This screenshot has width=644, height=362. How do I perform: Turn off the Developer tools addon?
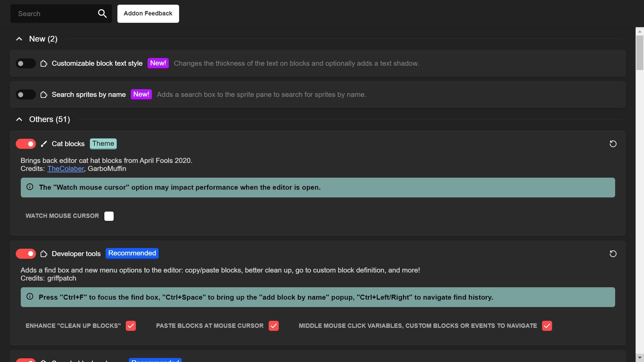[25, 254]
